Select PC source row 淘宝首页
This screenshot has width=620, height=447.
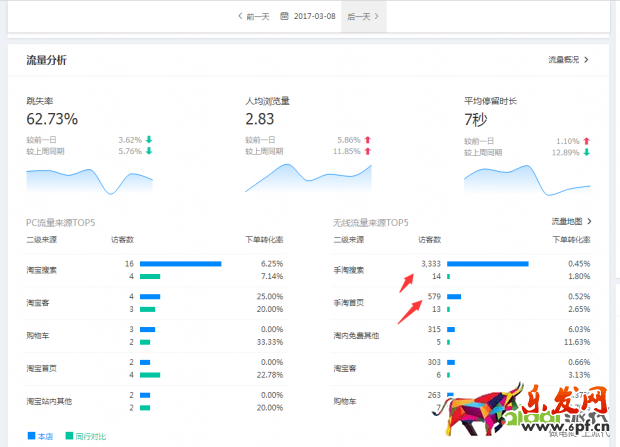click(x=155, y=369)
